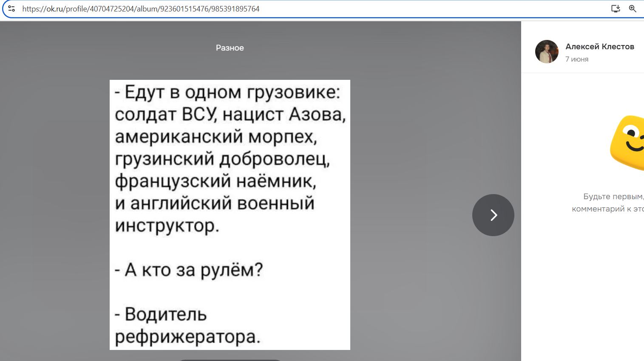Image resolution: width=644 pixels, height=361 pixels.
Task: Click "французский наёмник" text in the photo
Action: [x=216, y=181]
